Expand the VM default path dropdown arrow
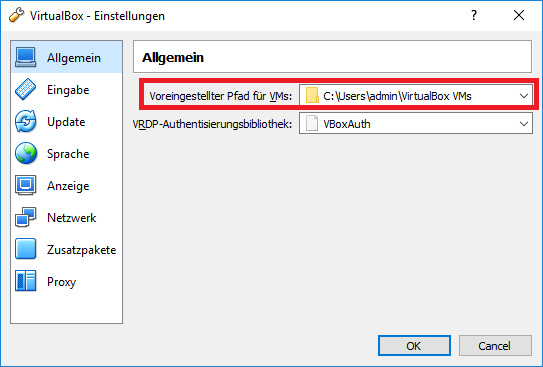Image resolution: width=543 pixels, height=367 pixels. point(524,96)
